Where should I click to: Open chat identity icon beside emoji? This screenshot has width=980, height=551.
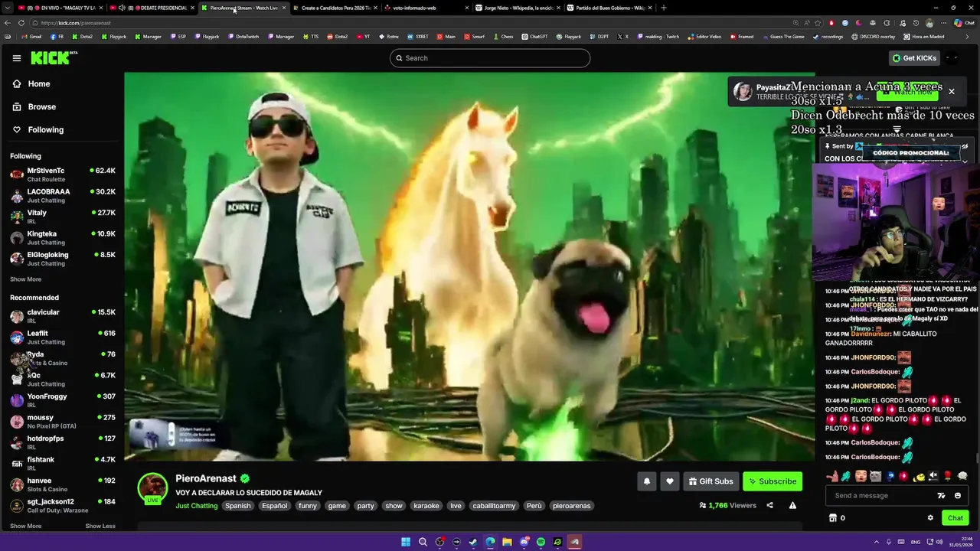[942, 496]
